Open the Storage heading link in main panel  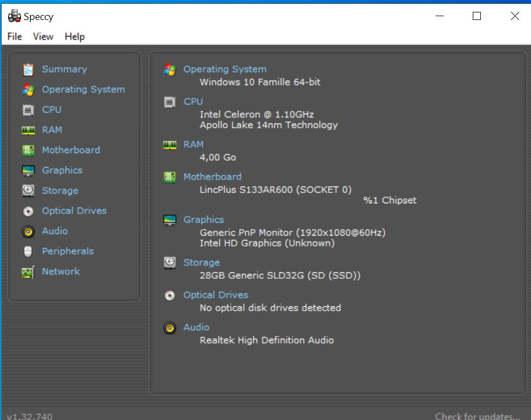pyautogui.click(x=202, y=263)
